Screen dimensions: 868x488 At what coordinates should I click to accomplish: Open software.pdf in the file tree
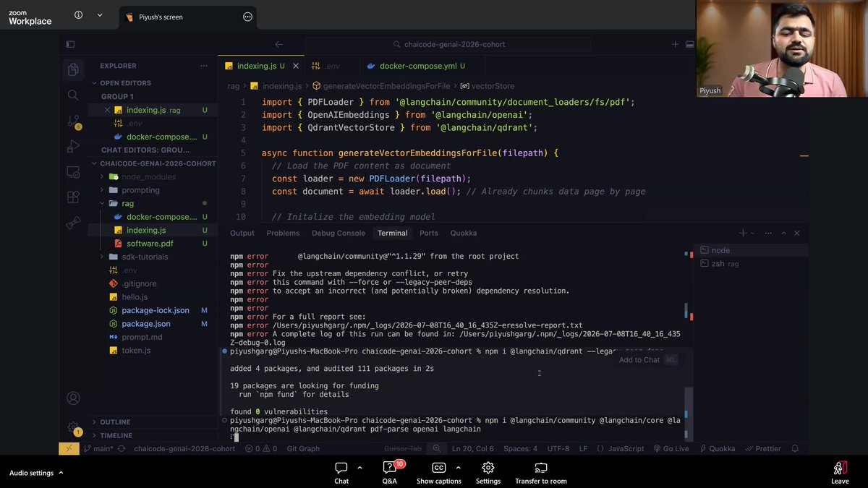150,244
